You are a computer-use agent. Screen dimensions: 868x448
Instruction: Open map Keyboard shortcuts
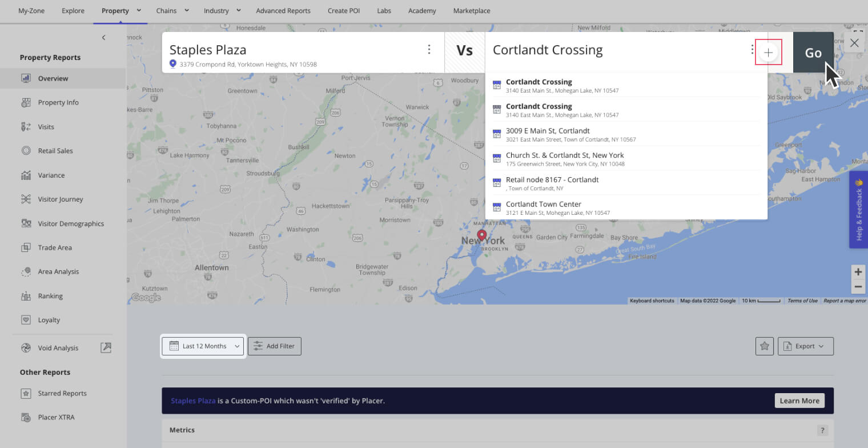pos(652,301)
